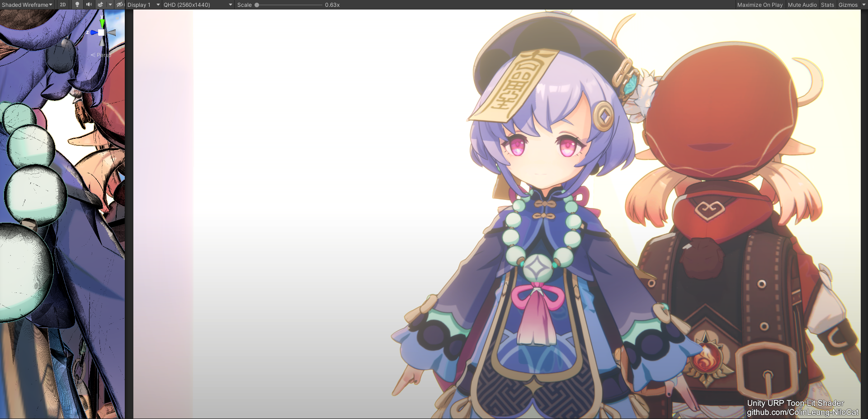Viewport: 868px width, 419px height.
Task: Open the Display 1 dropdown
Action: pos(143,5)
